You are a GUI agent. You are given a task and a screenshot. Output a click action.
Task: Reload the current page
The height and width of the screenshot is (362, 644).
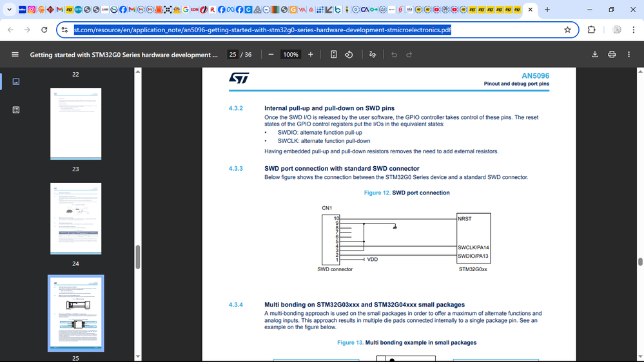coord(44,30)
